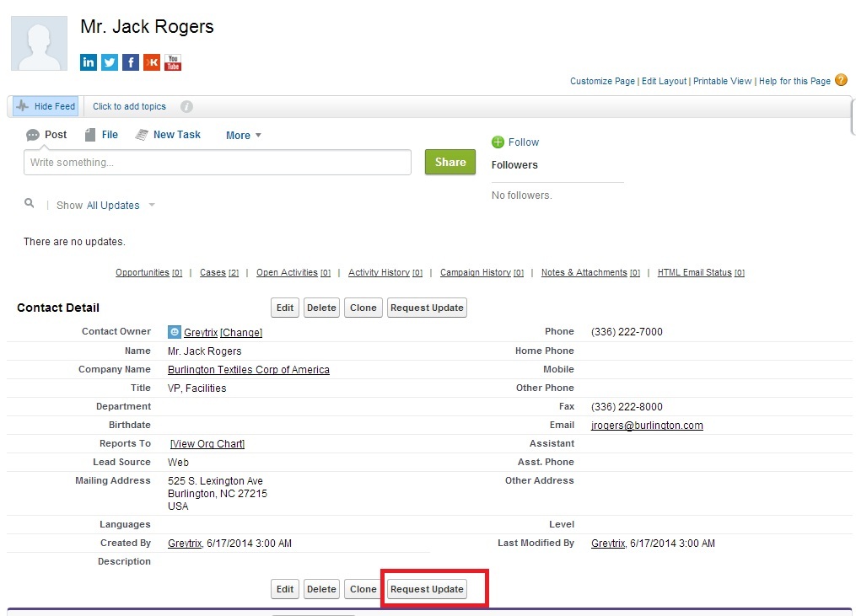Jump to HTML Email Status related list
Viewport: 856px width, 616px height.
click(701, 272)
